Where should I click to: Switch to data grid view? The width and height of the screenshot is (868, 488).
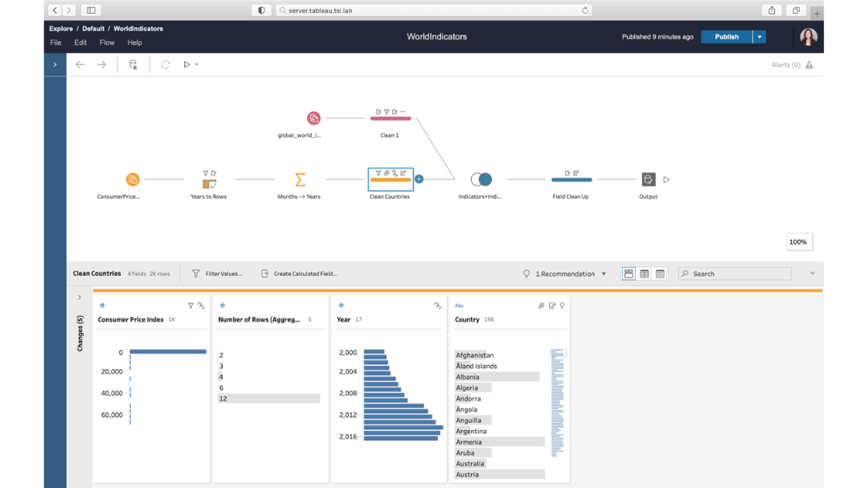click(645, 273)
